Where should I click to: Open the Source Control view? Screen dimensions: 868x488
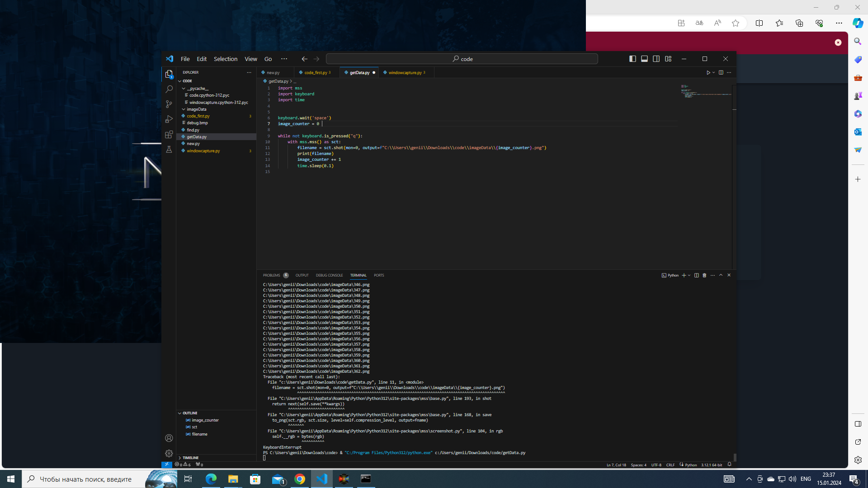pyautogui.click(x=169, y=104)
